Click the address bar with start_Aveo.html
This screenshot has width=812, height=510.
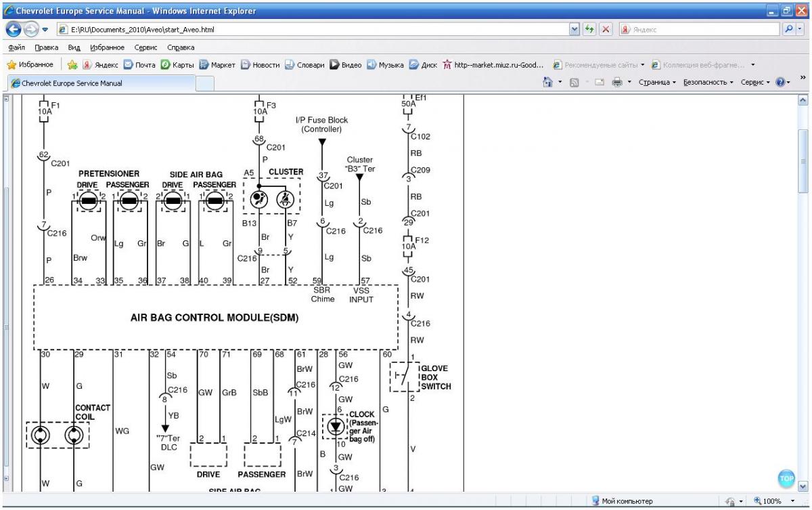point(313,30)
